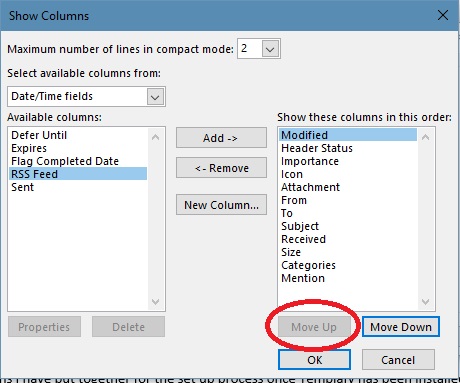This screenshot has width=460, height=383.
Task: Click Available columns scroll down arrow
Action: point(155,302)
